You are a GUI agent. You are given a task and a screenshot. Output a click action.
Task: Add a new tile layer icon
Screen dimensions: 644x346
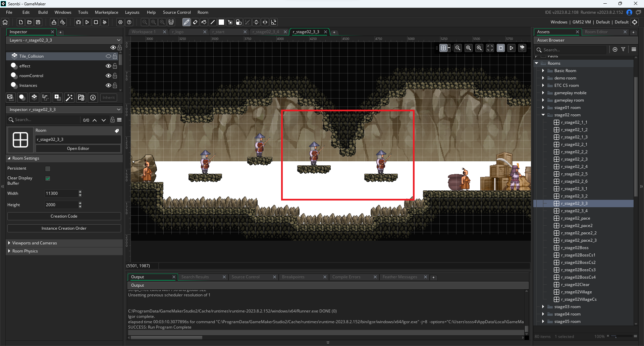tap(34, 98)
